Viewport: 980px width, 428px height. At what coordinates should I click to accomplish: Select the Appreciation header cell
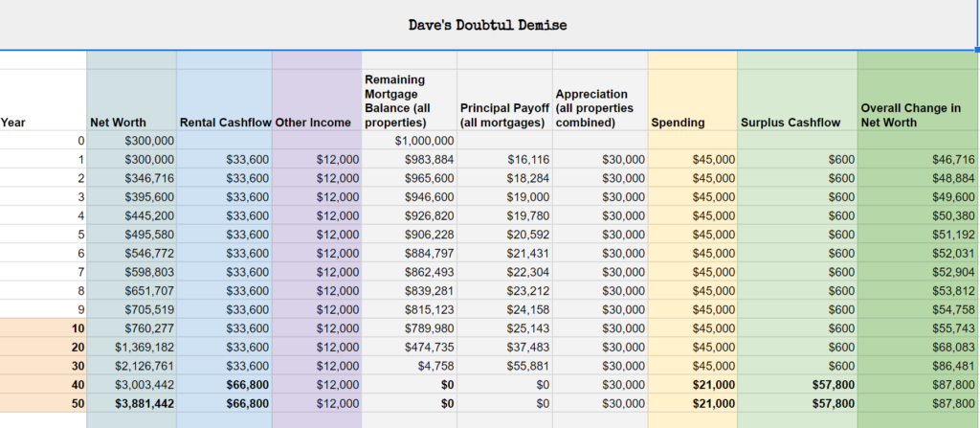click(599, 108)
